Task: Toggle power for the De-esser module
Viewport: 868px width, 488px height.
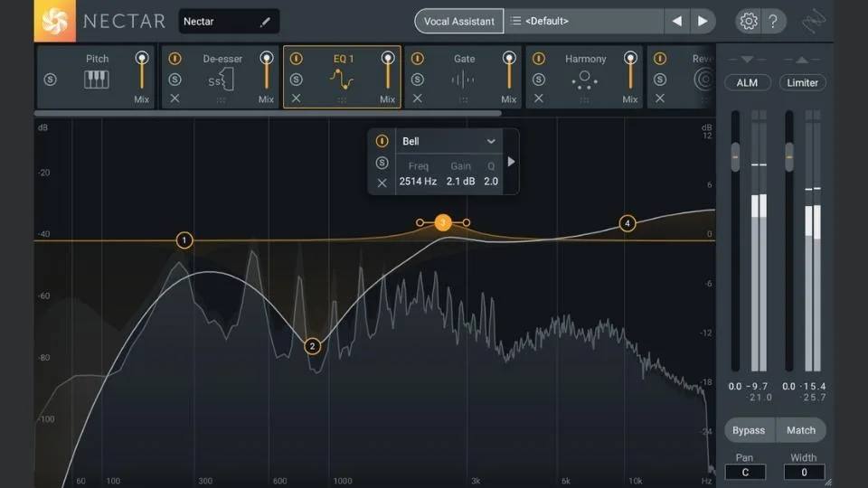Action: pos(175,58)
